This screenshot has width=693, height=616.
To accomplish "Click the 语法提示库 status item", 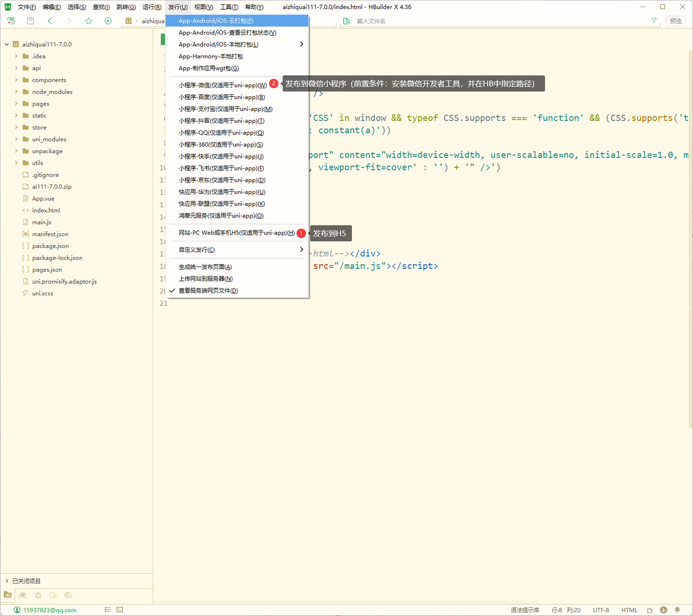I will [x=525, y=610].
